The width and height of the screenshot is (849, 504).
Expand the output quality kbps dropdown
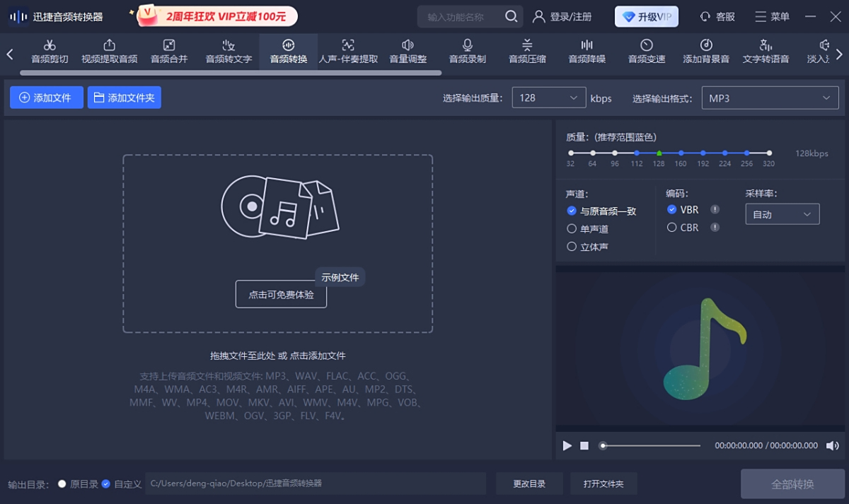point(548,98)
